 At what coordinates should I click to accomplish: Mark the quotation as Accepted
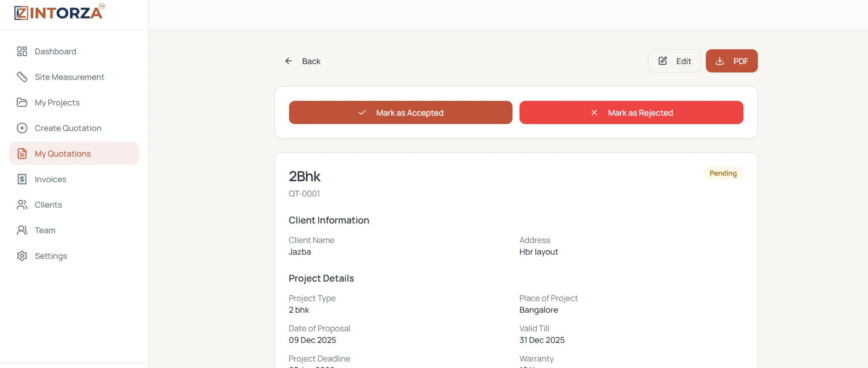(x=401, y=112)
